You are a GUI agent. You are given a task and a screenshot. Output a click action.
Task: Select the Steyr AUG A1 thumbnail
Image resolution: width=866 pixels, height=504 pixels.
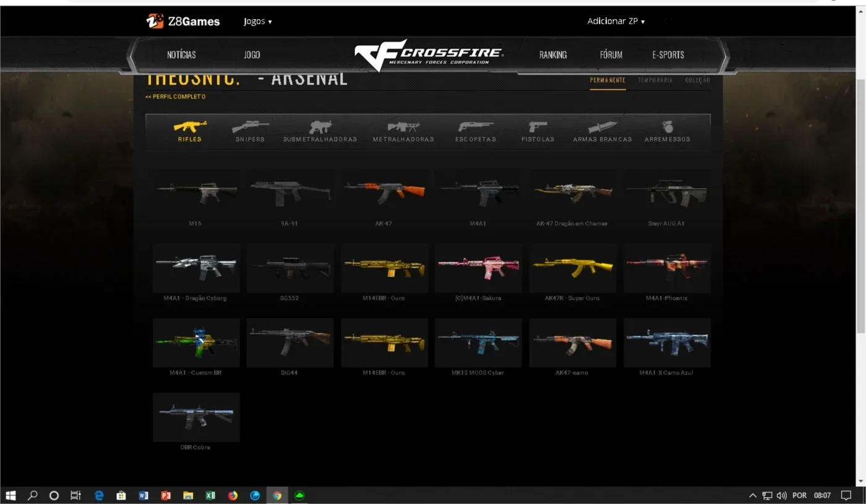(x=667, y=193)
